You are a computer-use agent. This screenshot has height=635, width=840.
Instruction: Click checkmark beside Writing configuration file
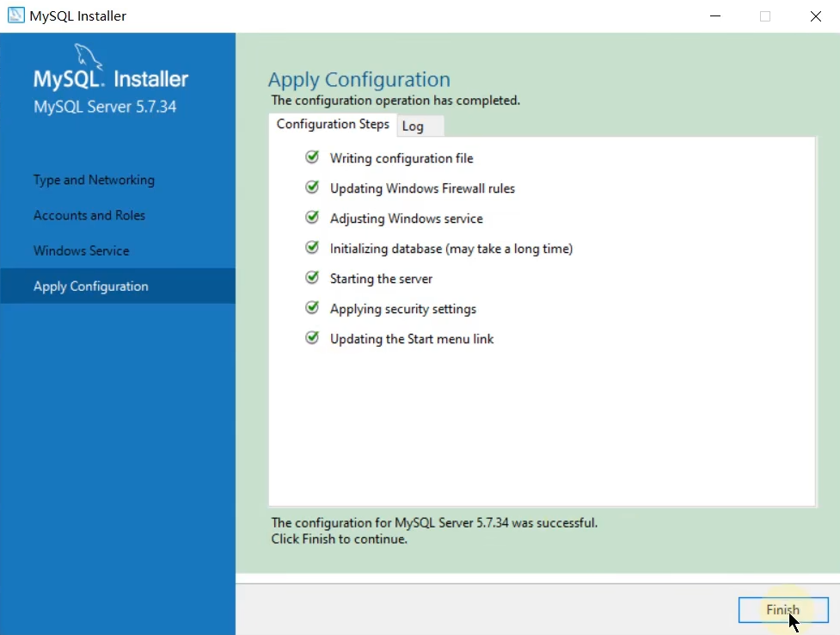[x=312, y=157]
